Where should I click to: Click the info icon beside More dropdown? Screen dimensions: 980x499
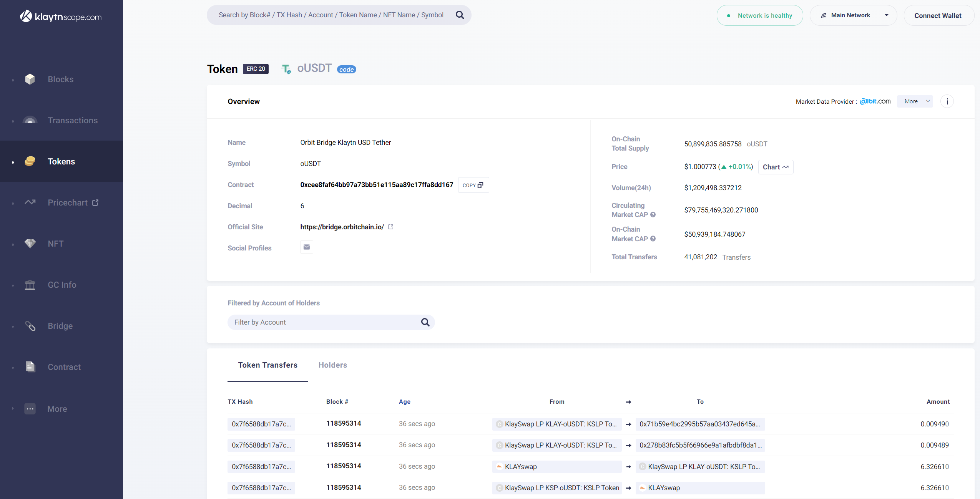click(x=947, y=101)
